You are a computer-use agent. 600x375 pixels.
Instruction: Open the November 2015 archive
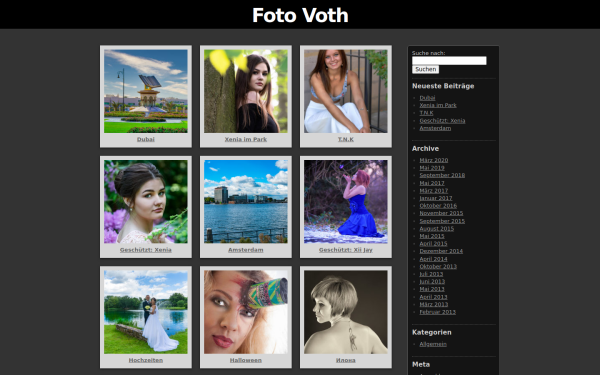[441, 213]
